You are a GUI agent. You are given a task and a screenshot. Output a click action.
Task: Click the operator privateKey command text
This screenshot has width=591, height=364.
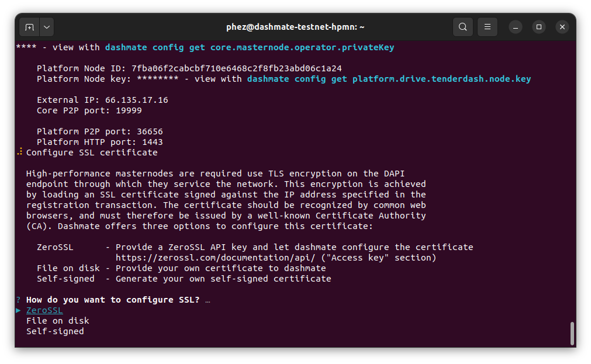[x=250, y=47]
